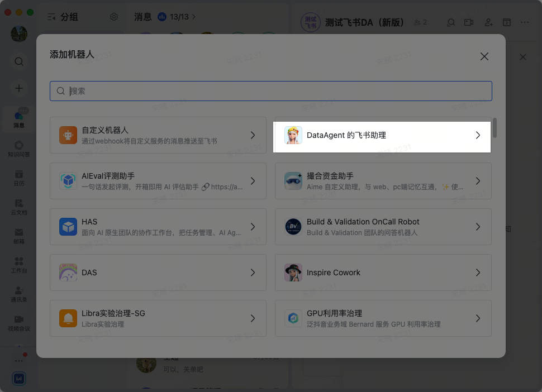
Task: Click the webhook description under 自定义机器人
Action: coord(149,141)
